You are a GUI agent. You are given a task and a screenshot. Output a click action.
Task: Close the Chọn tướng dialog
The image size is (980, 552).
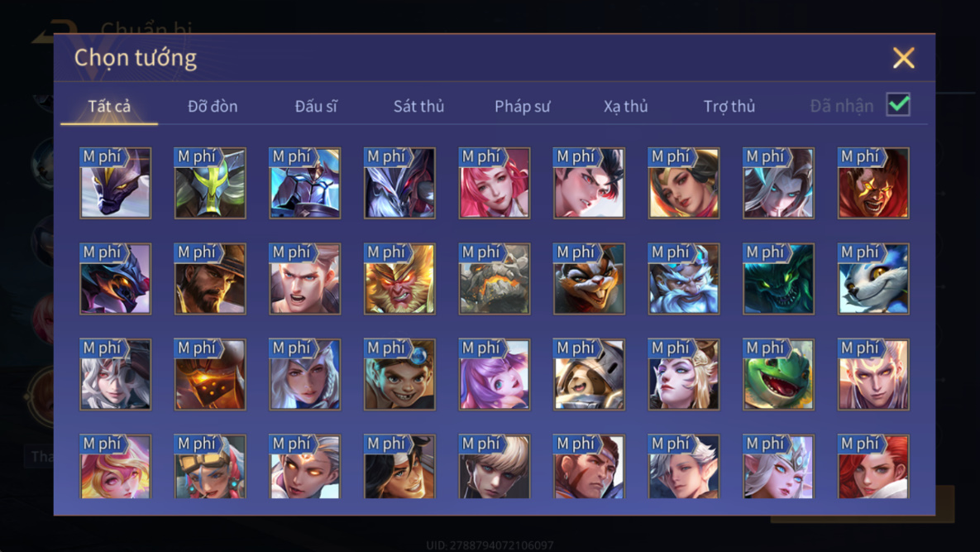[x=904, y=58]
